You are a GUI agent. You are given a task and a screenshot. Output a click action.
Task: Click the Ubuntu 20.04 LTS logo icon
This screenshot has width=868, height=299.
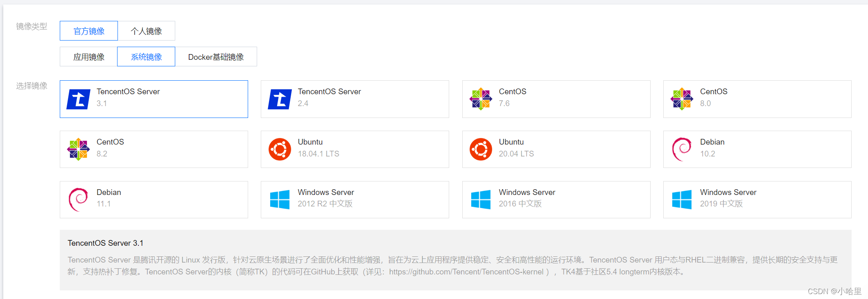coord(481,149)
